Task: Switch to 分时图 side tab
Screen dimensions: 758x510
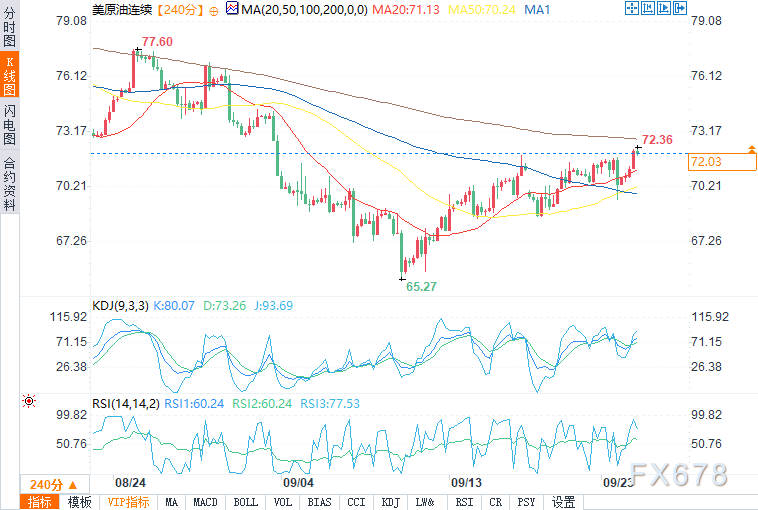Action: point(9,26)
